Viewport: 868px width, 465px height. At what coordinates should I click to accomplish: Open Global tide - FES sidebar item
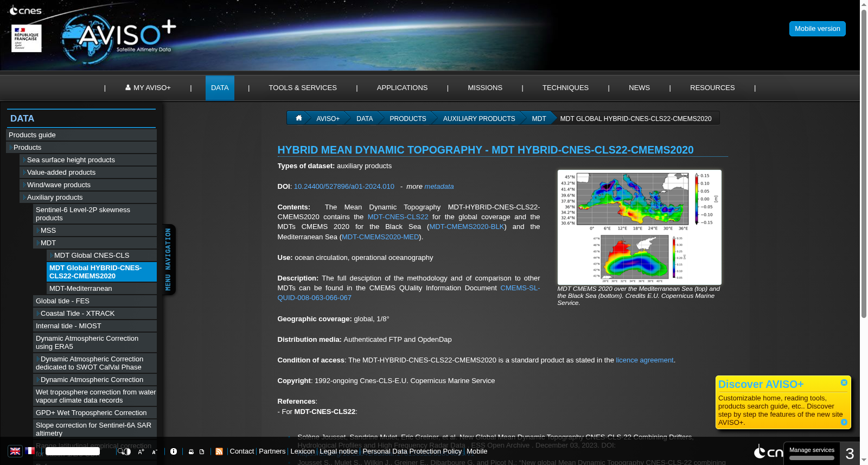95,301
